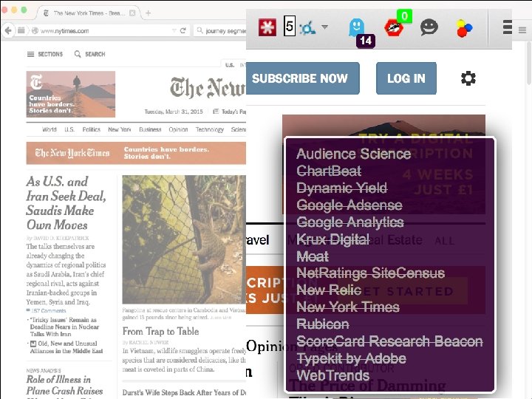Viewport: 532px width, 399px height.
Task: Toggle NetRatings SiteCensus tracker blocking
Action: [x=370, y=273]
